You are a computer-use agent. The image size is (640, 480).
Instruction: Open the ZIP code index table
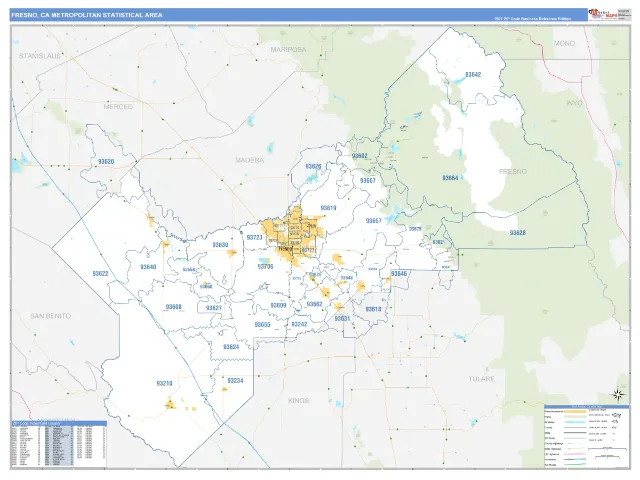tap(59, 444)
